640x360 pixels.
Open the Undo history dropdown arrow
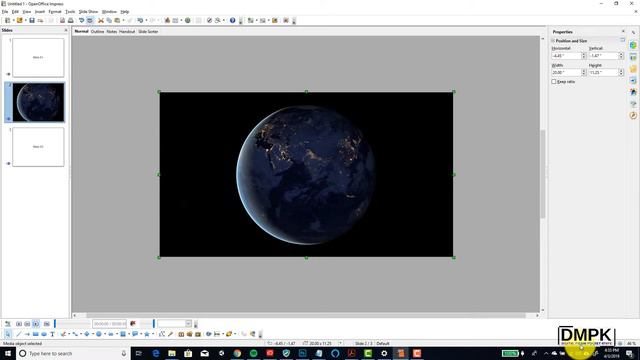(146, 20)
